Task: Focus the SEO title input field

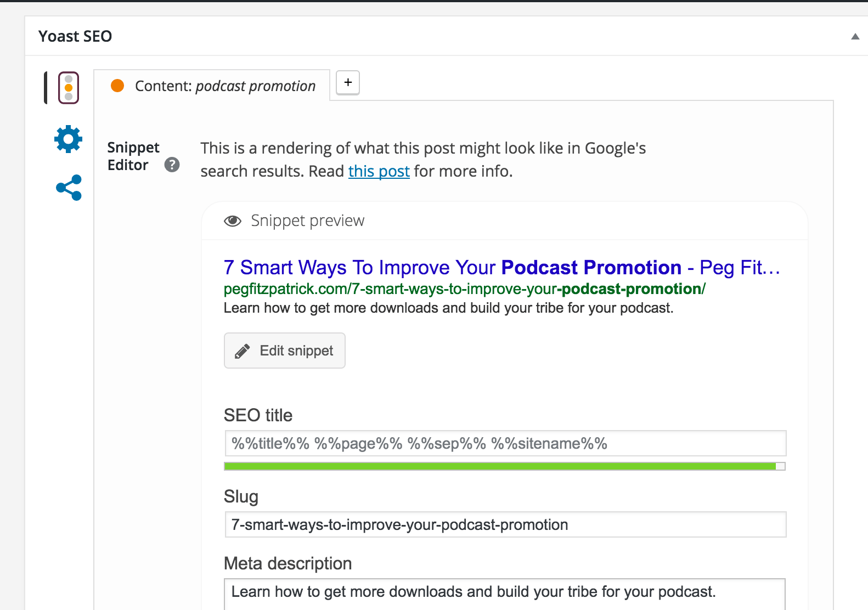Action: click(x=505, y=443)
